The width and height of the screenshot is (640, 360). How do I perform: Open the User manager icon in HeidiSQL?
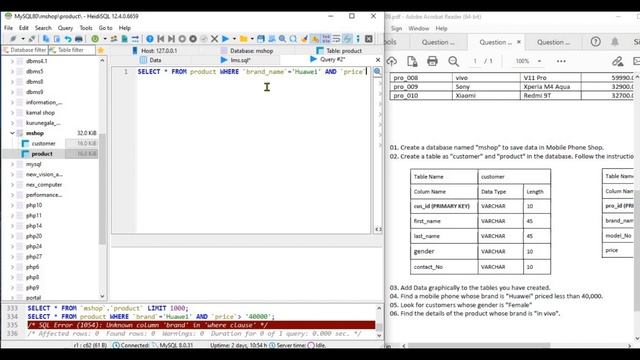coord(114,39)
